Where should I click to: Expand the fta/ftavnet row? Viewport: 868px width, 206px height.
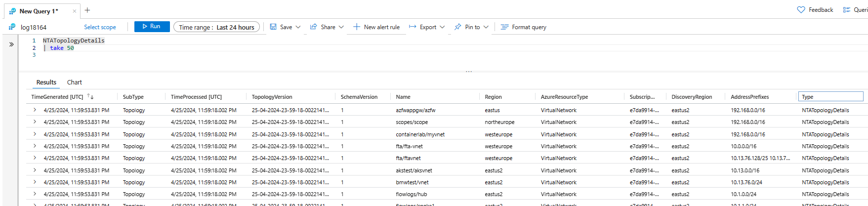35,158
